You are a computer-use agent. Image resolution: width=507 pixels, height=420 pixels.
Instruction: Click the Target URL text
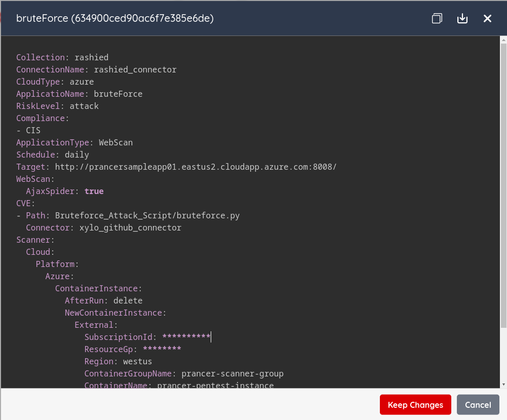pyautogui.click(x=196, y=167)
